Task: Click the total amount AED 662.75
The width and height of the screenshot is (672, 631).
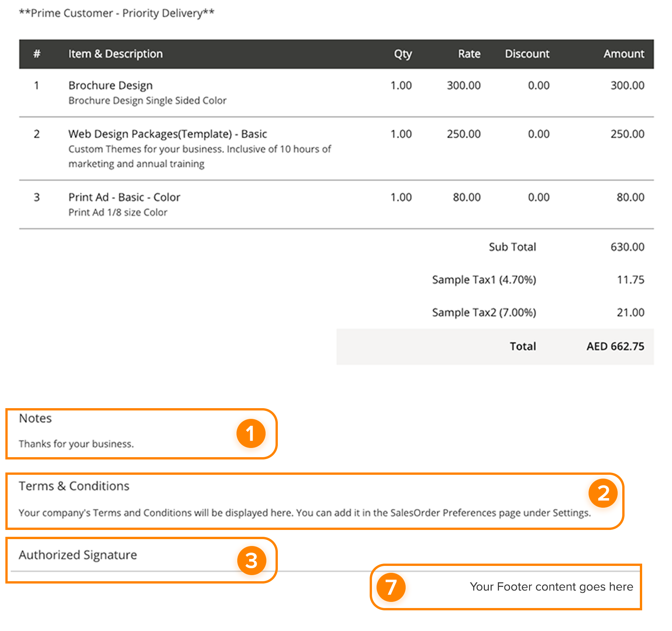Action: pos(615,347)
